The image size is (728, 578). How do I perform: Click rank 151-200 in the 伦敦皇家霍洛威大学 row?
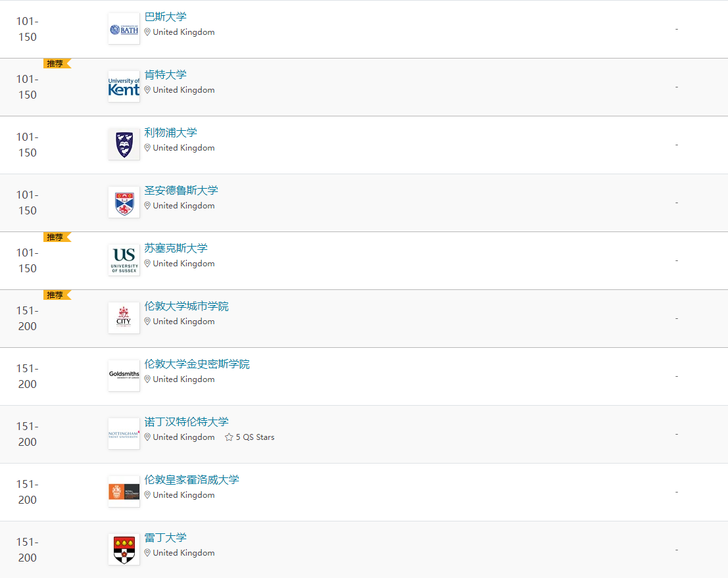(x=28, y=492)
